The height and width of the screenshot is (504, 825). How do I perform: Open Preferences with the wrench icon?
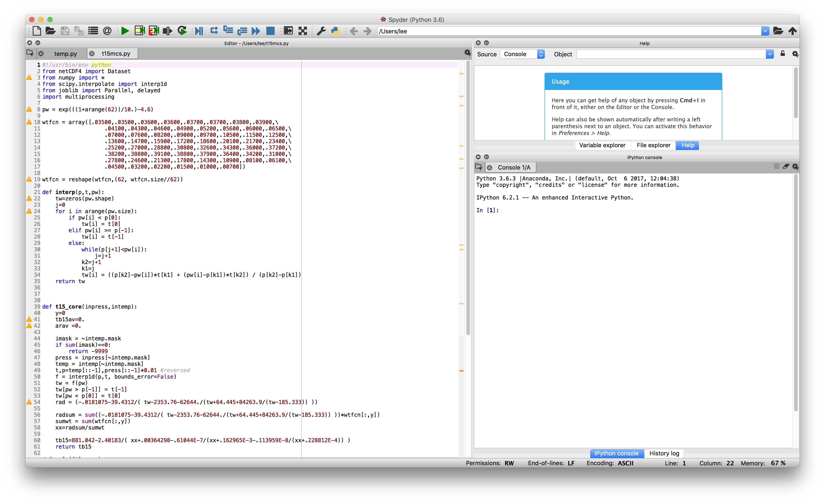coord(321,31)
